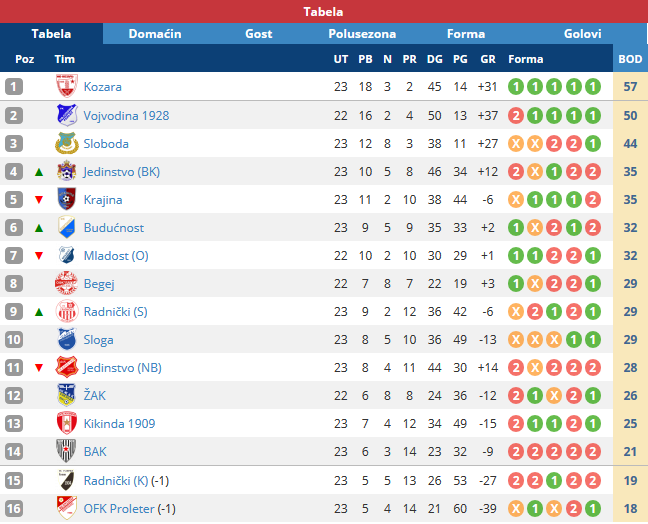Select the Polusezona tab
648x524 pixels.
coord(362,34)
